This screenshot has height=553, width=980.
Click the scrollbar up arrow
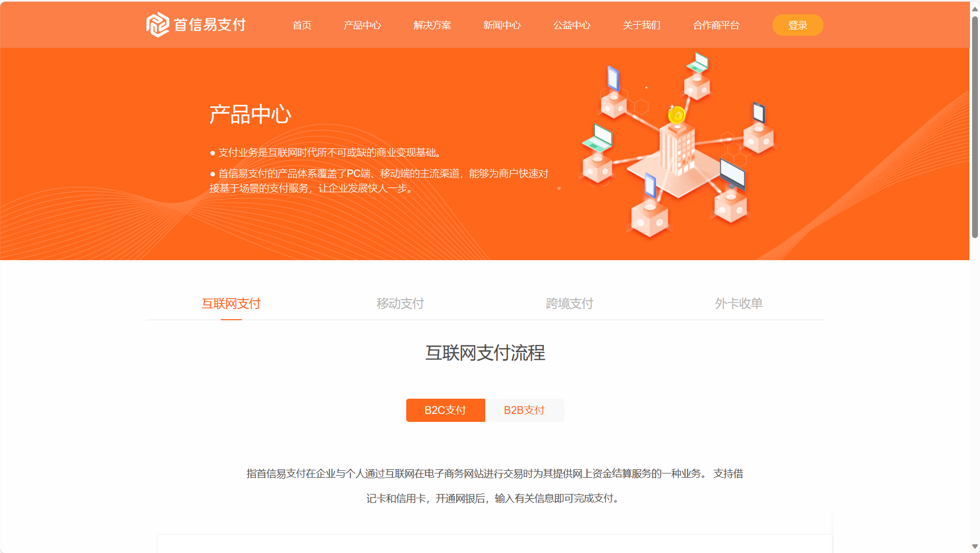point(975,9)
